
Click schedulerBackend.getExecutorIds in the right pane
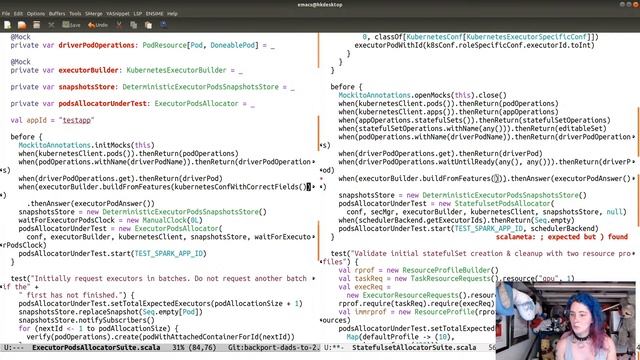(422, 220)
